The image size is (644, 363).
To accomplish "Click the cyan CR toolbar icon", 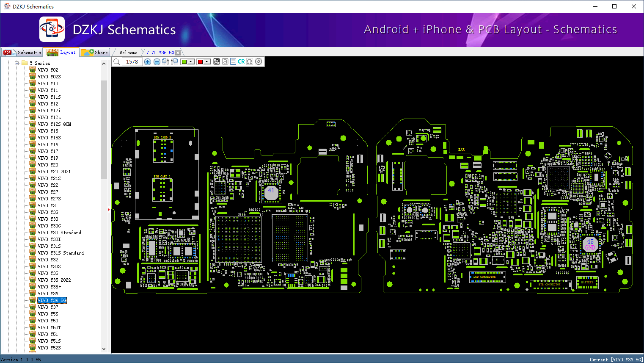I will tap(241, 62).
